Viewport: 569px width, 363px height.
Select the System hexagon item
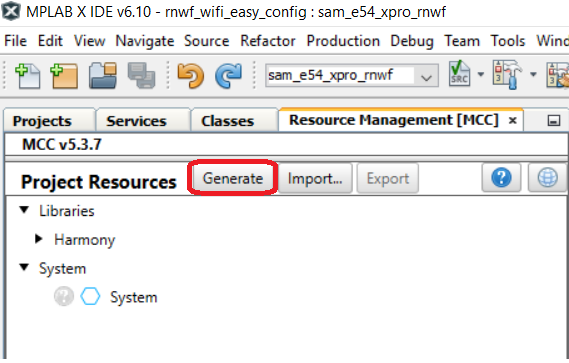point(134,297)
